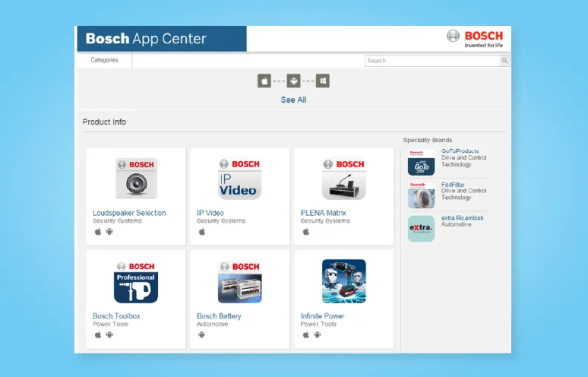The image size is (588, 377).
Task: Open the PLENA Matrix title link
Action: [x=324, y=213]
